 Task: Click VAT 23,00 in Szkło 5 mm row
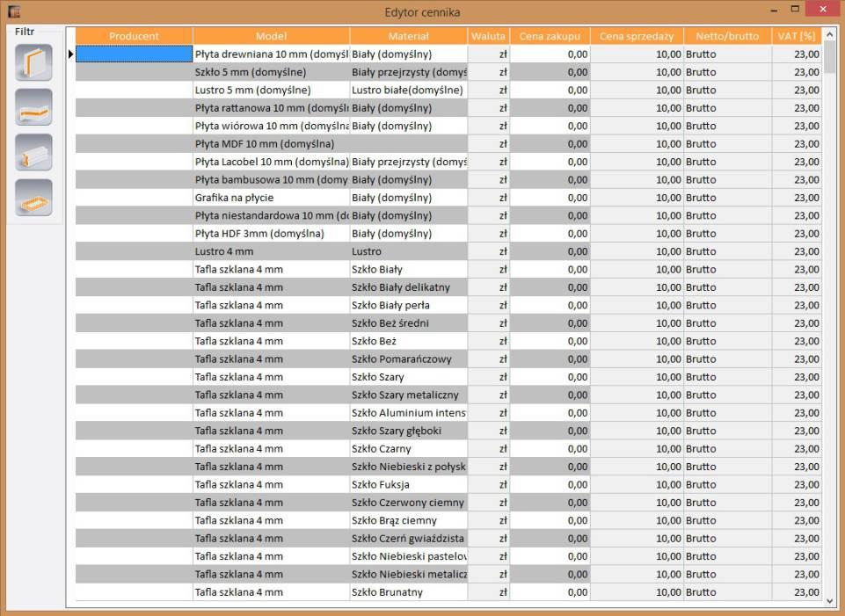797,72
